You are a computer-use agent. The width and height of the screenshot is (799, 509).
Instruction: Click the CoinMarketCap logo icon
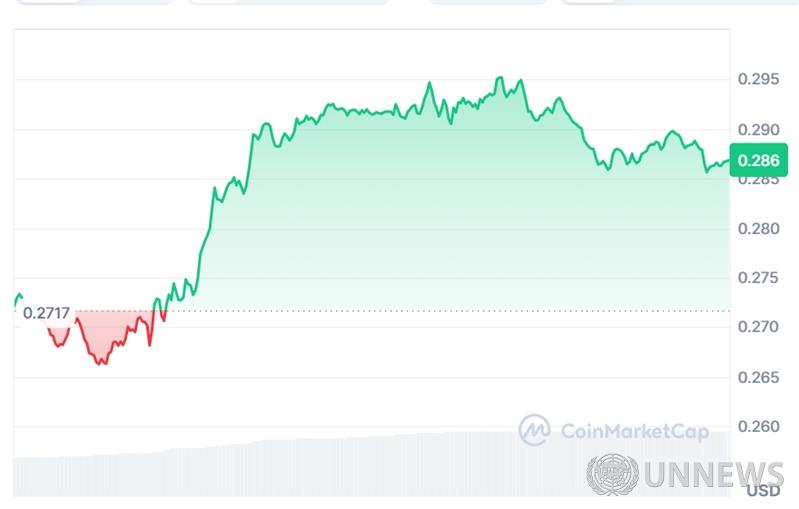pyautogui.click(x=534, y=430)
